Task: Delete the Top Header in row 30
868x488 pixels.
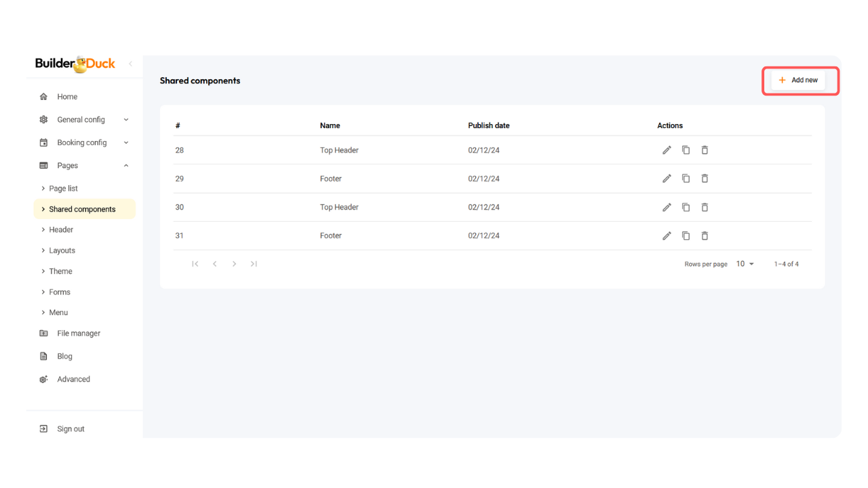Action: (x=705, y=207)
